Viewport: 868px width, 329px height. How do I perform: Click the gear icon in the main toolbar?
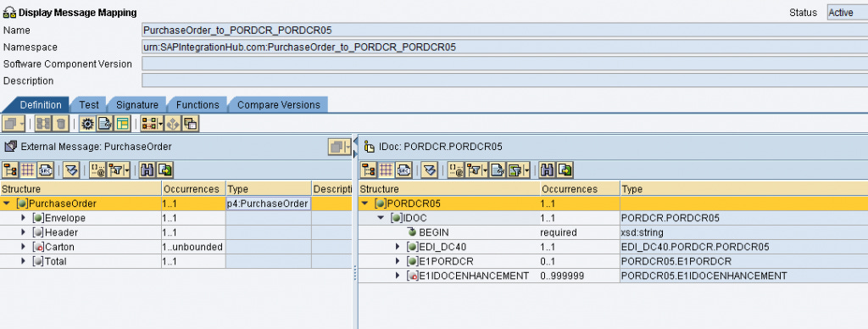coord(87,124)
